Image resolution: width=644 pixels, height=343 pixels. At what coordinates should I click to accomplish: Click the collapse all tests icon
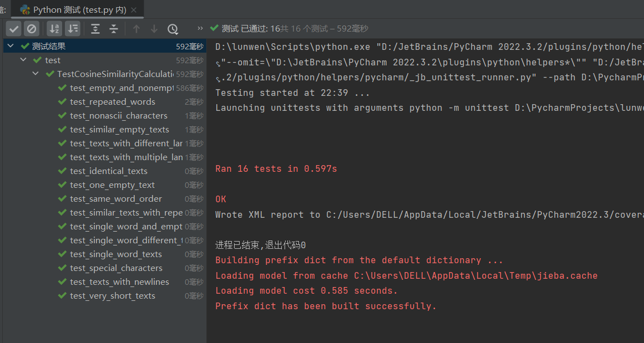(114, 29)
